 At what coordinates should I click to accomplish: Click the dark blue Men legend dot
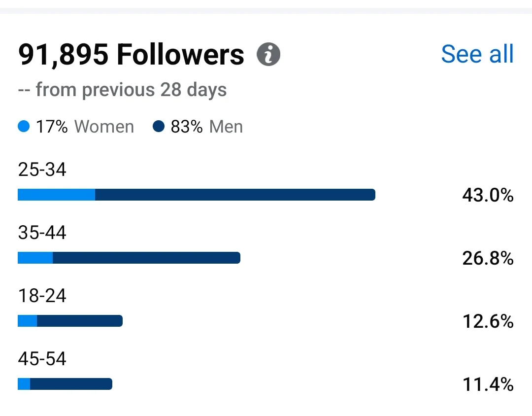[x=159, y=126]
